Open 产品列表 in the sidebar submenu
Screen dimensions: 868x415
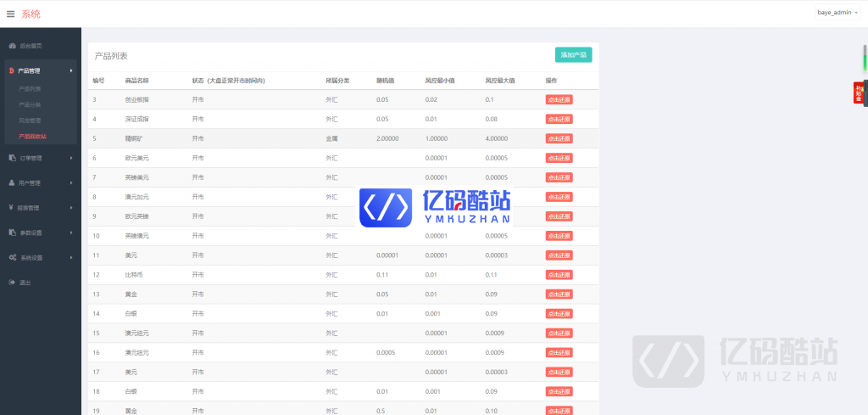click(x=30, y=88)
